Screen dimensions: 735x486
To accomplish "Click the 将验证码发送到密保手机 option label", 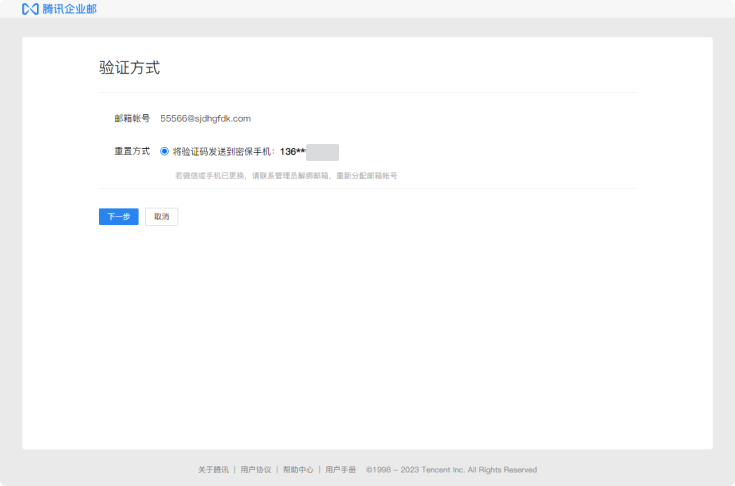I will pos(223,152).
